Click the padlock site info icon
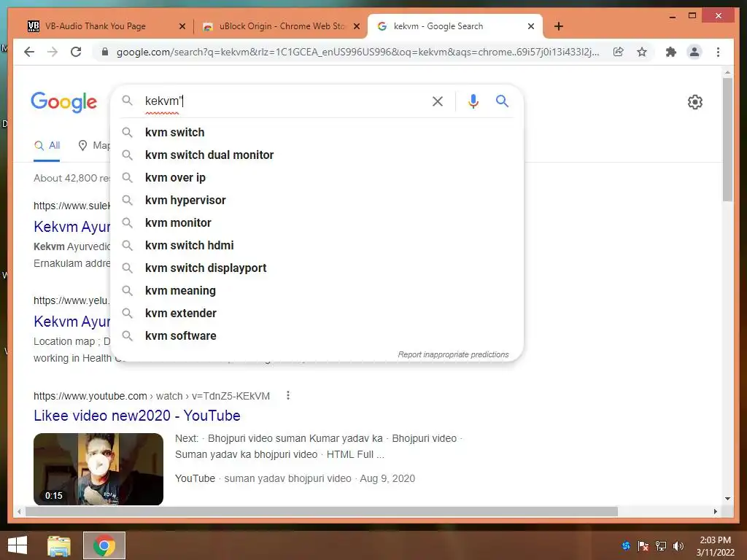 105,52
